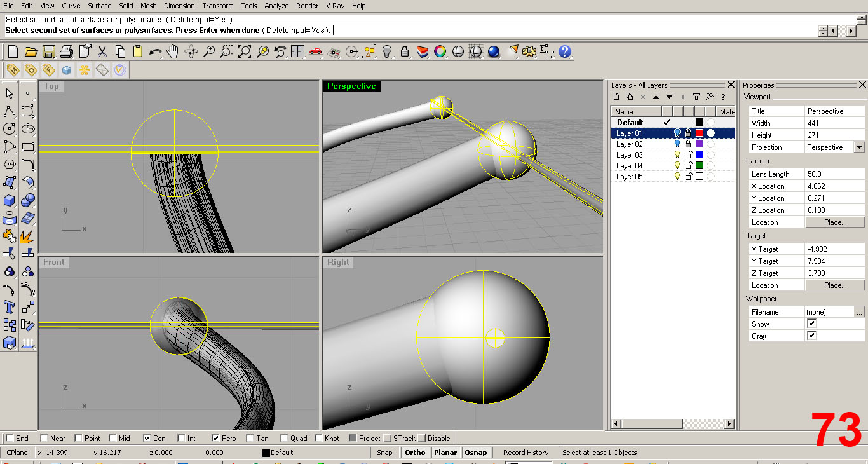
Task: Open the Curve menu
Action: 71,6
